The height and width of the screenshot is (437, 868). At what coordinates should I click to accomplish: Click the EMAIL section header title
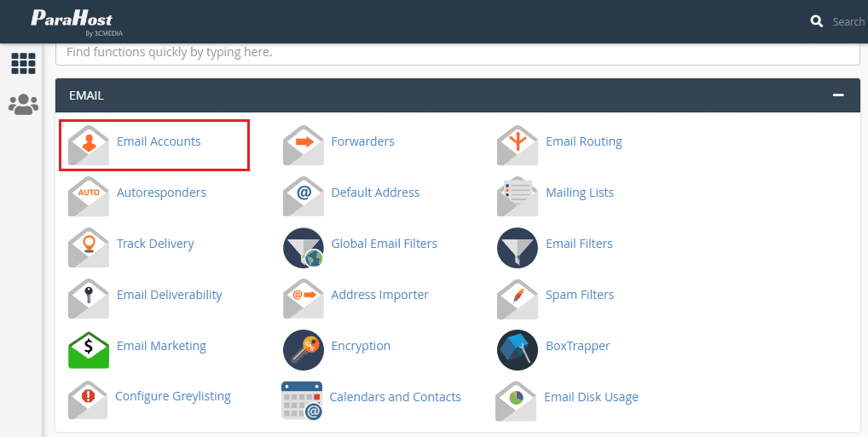(86, 95)
